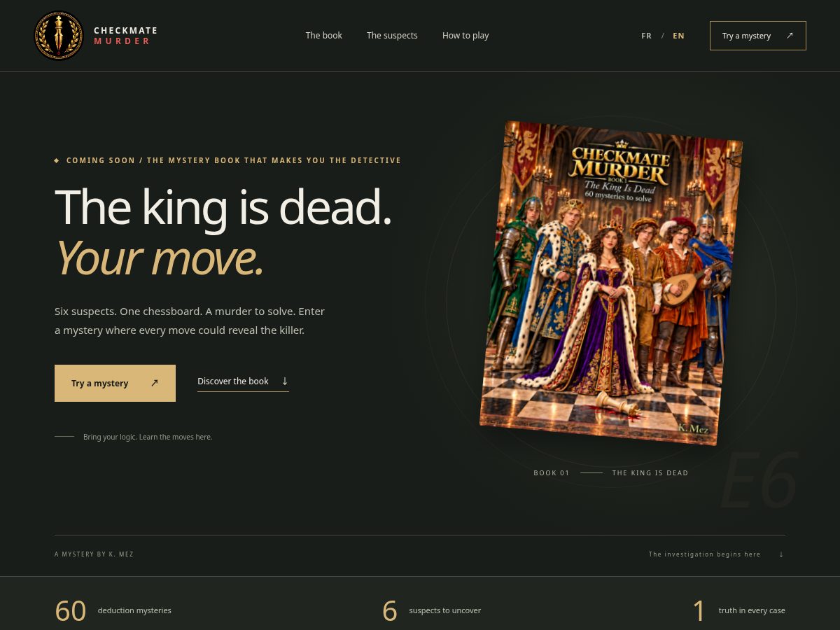
Task: Click the Checkmate Murder dagger logo emblem
Action: click(x=59, y=36)
